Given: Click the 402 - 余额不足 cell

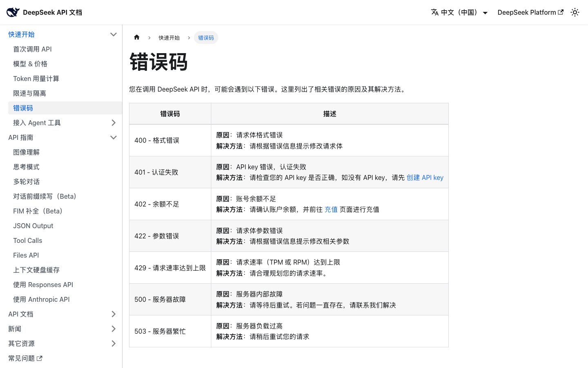Looking at the screenshot, I should [x=170, y=204].
